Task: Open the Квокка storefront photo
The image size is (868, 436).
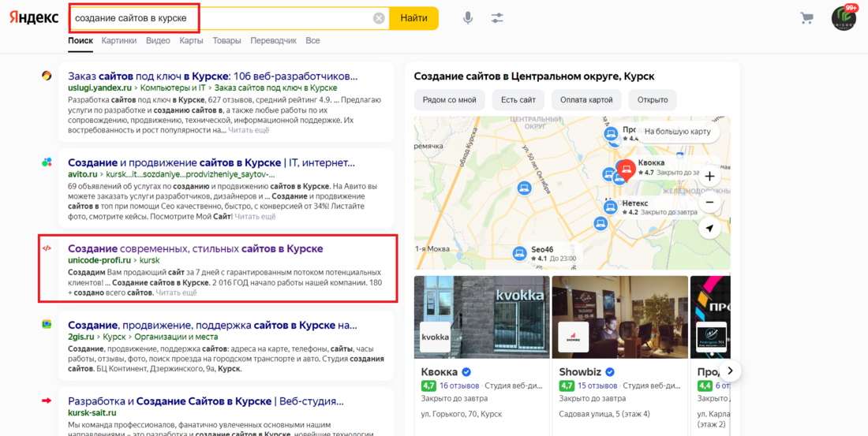Action: [x=481, y=317]
